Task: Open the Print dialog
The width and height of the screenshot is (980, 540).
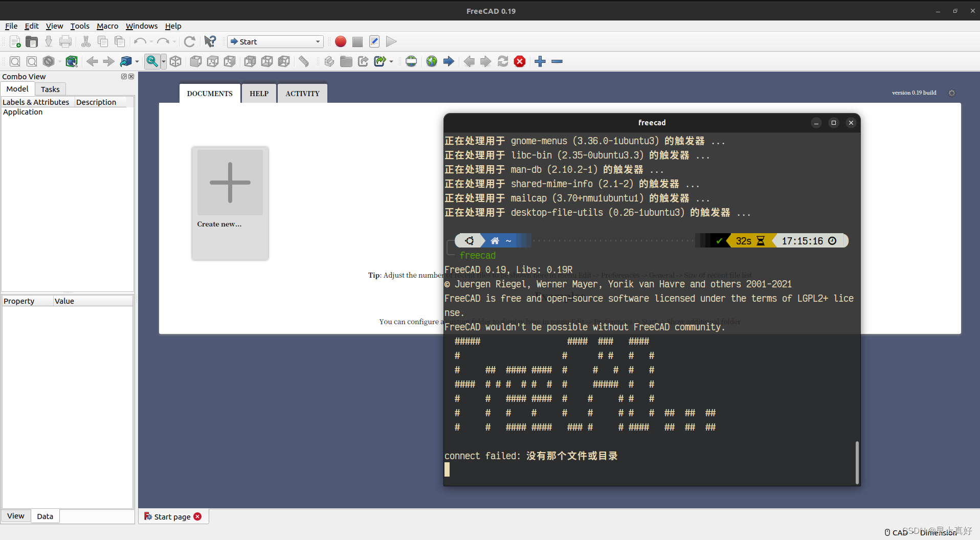Action: (65, 41)
